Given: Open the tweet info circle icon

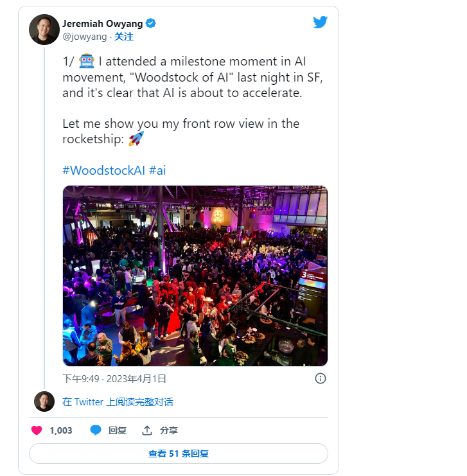Looking at the screenshot, I should coord(321,378).
